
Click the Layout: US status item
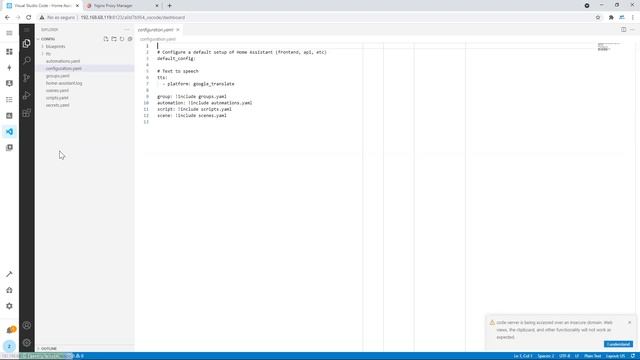615,356
